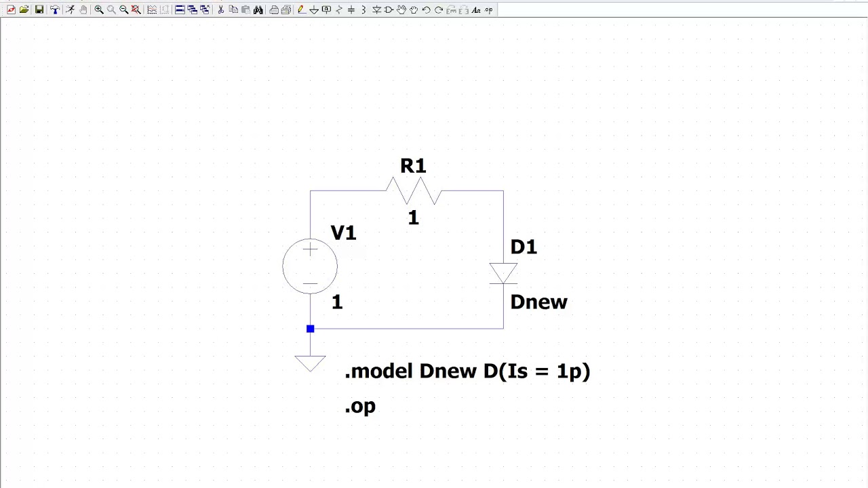Click the blue node junction square
The height and width of the screenshot is (488, 868).
point(311,329)
